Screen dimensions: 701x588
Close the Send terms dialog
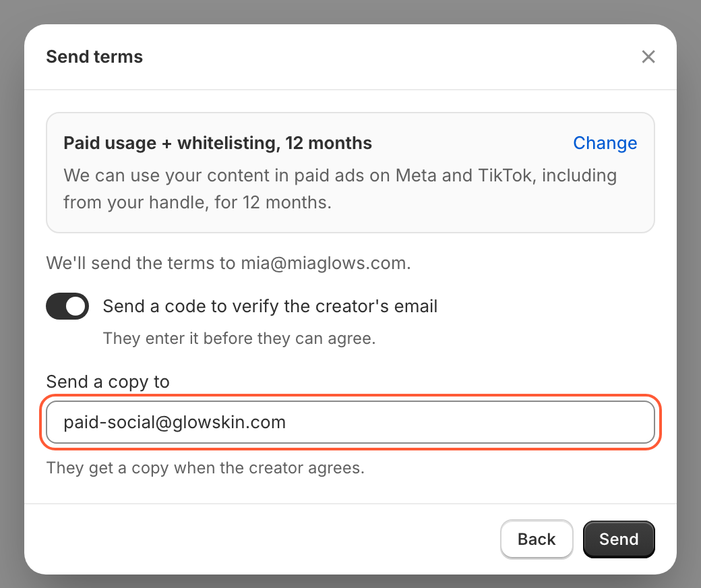648,57
